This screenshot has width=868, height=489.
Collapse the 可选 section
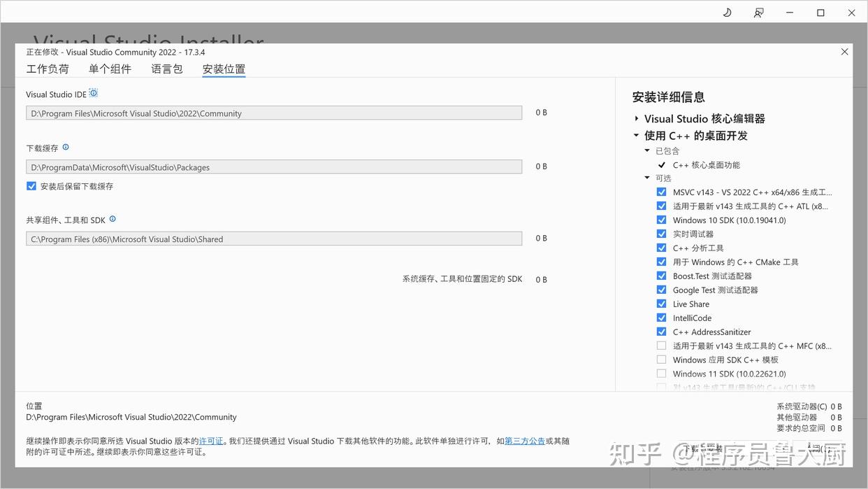(x=647, y=178)
